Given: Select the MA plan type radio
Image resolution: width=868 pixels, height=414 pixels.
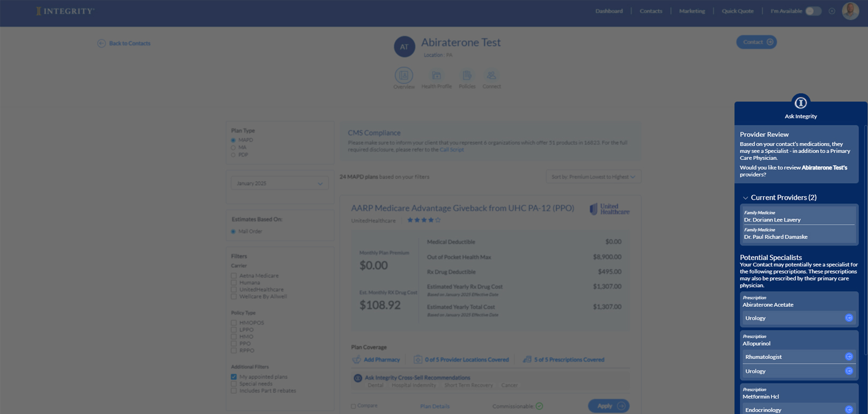Looking at the screenshot, I should click(x=233, y=147).
